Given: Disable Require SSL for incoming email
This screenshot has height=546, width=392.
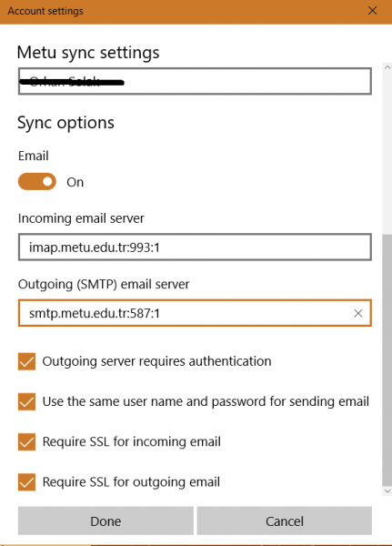Looking at the screenshot, I should [26, 442].
